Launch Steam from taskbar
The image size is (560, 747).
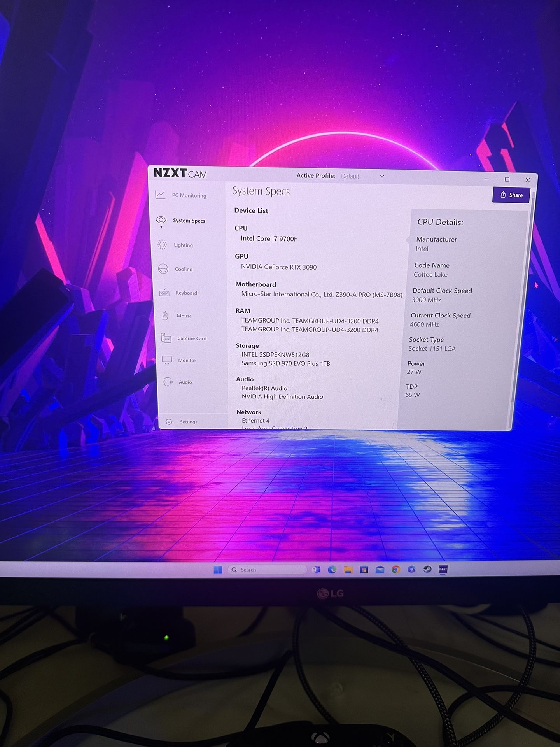427,570
